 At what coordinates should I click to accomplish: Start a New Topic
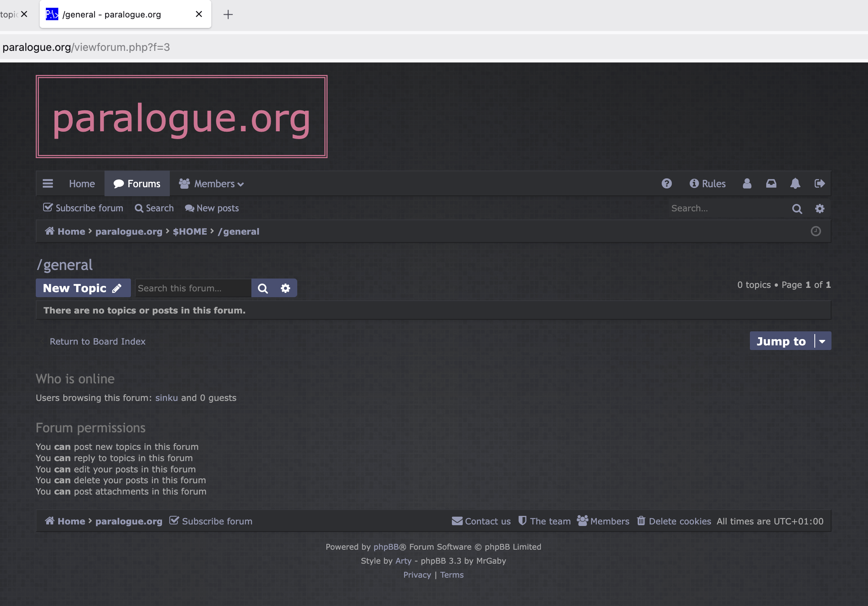tap(83, 288)
